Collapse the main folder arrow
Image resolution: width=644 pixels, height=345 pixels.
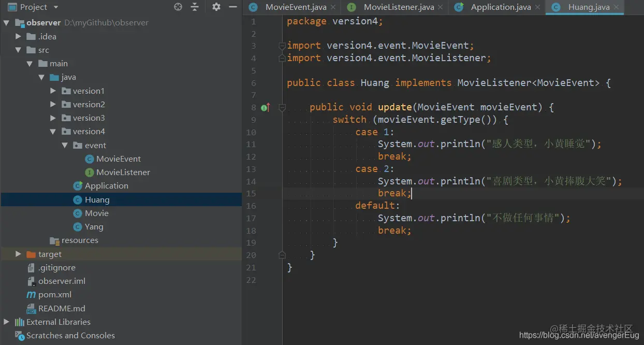click(30, 63)
